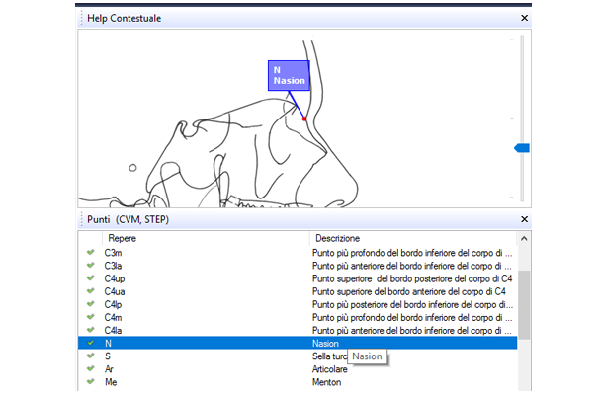The height and width of the screenshot is (395, 600).
Task: Select the C3m landmark row
Action: tap(297, 253)
